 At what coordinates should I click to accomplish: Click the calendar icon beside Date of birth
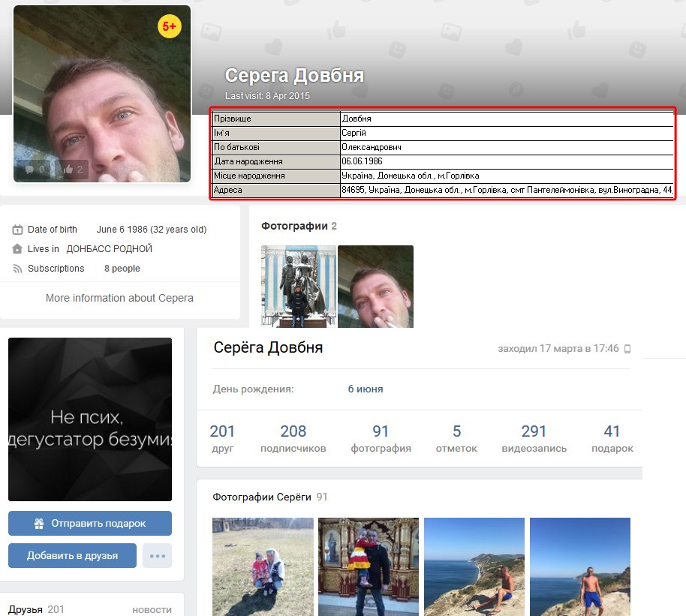click(17, 230)
